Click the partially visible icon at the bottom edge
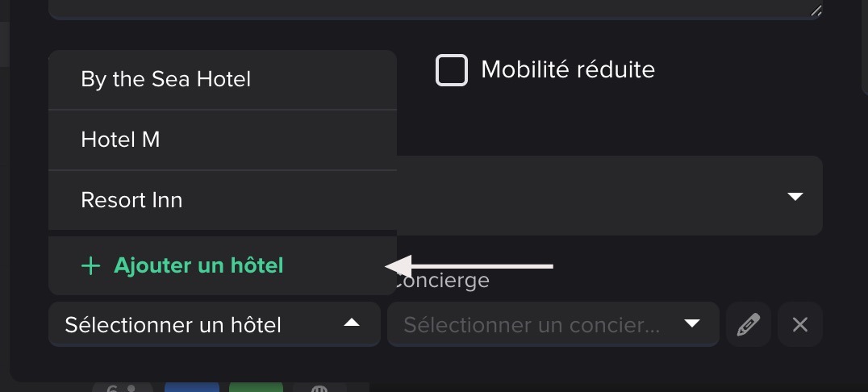The width and height of the screenshot is (868, 392). 319,388
